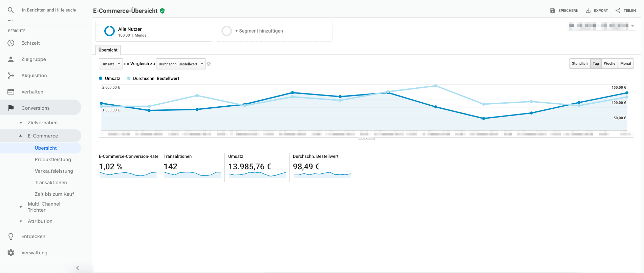Remove comparison metric with x icon
This screenshot has height=273, width=644.
coord(209,64)
